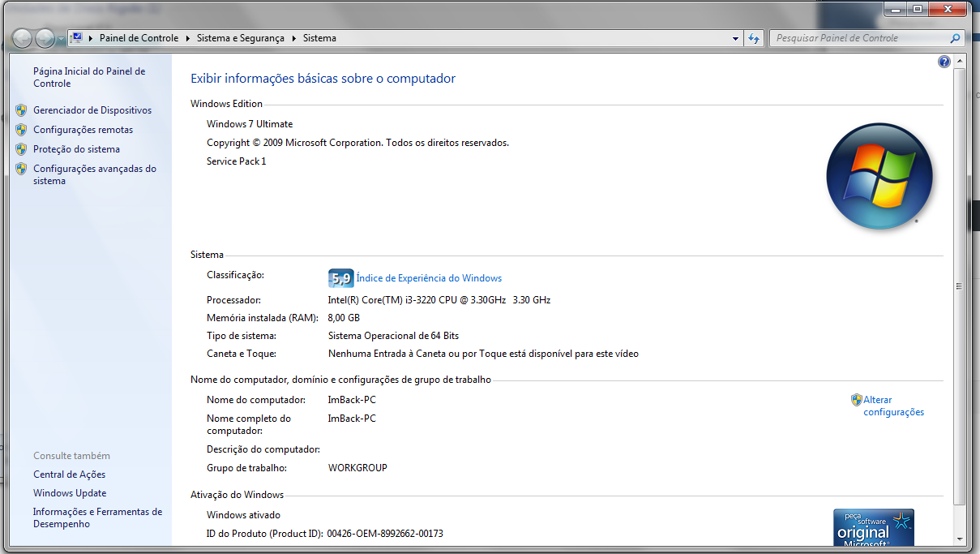Screen dimensions: 980x554
Task: Open Windows Update link
Action: click(70, 493)
